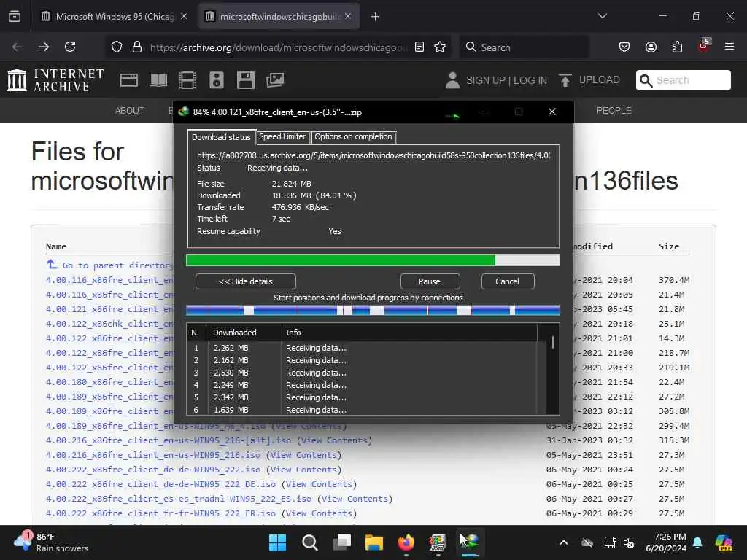Open the Firefox account icon
747x560 pixels.
[651, 47]
